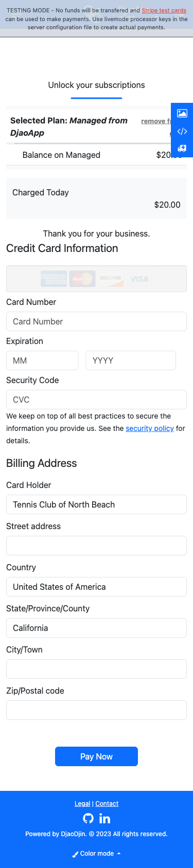Open the GitHub icon in footer
193x868 pixels.
click(x=89, y=818)
